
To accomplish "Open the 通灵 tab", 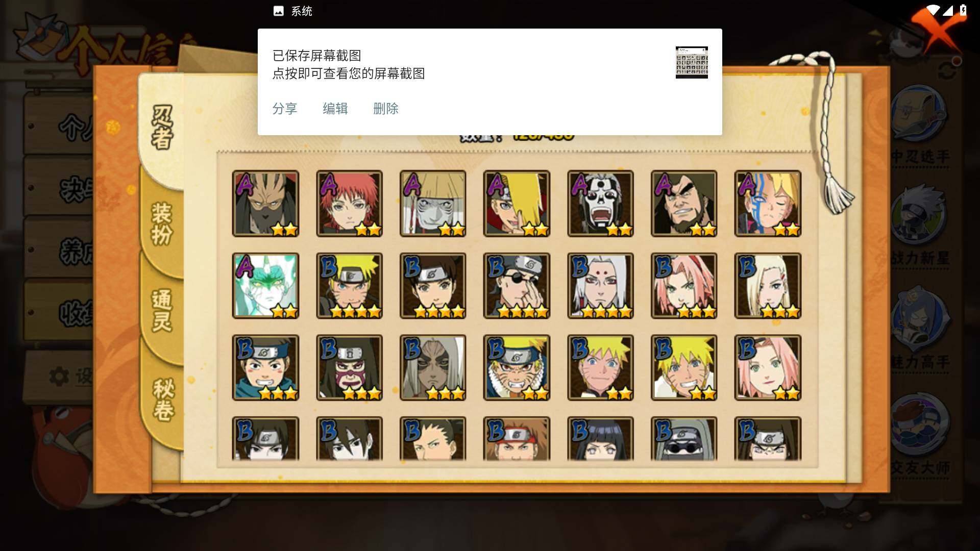I will point(162,310).
